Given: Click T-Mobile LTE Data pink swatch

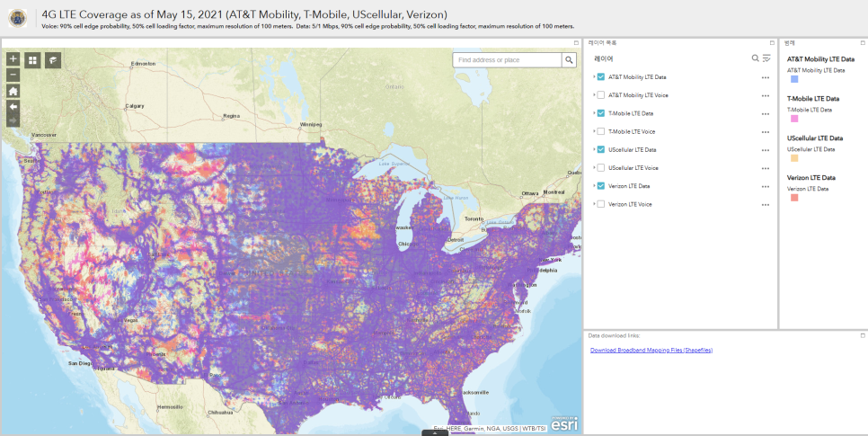Looking at the screenshot, I should [794, 119].
